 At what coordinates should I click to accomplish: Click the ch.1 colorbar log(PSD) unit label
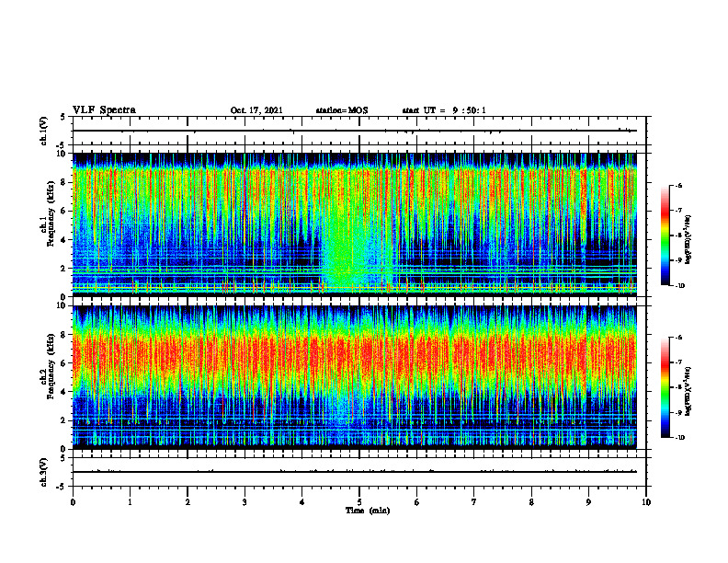[688, 239]
